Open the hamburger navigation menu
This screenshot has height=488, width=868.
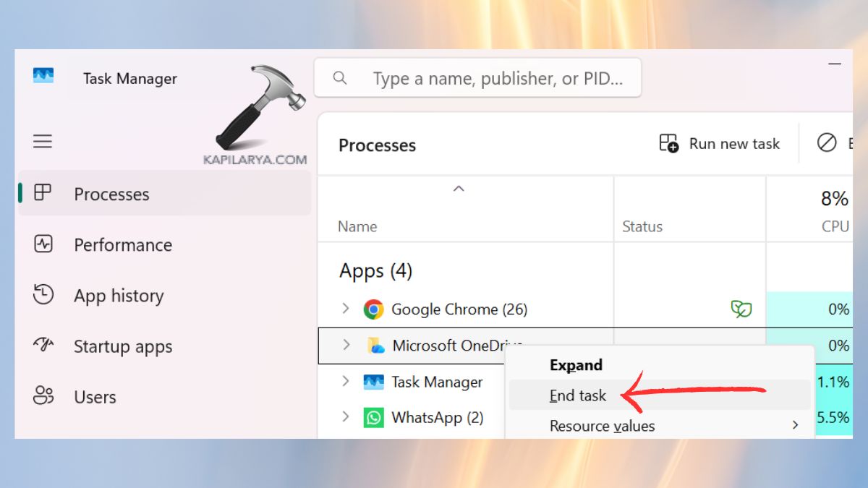pos(43,141)
